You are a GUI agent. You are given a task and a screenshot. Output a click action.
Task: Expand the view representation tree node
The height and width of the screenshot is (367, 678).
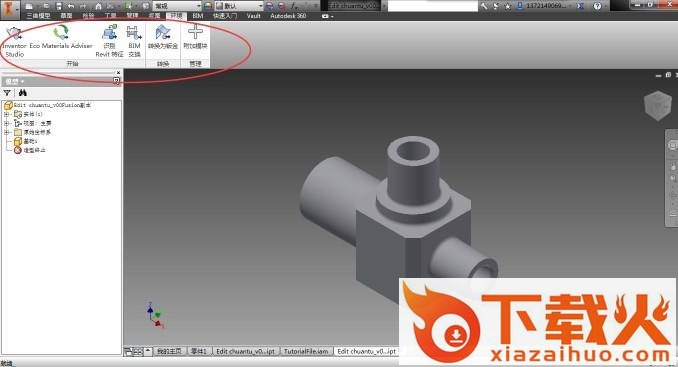click(6, 123)
